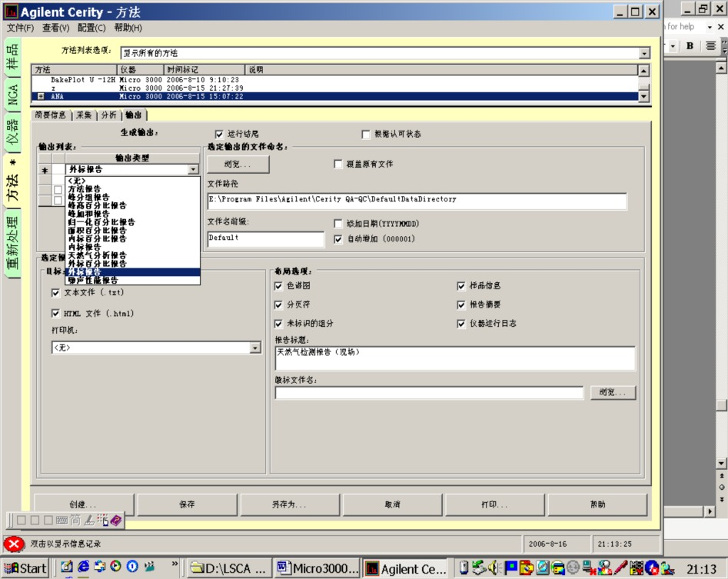Open the movie clapperboard quick launch icon
This screenshot has height=579, width=728.
(x=149, y=567)
